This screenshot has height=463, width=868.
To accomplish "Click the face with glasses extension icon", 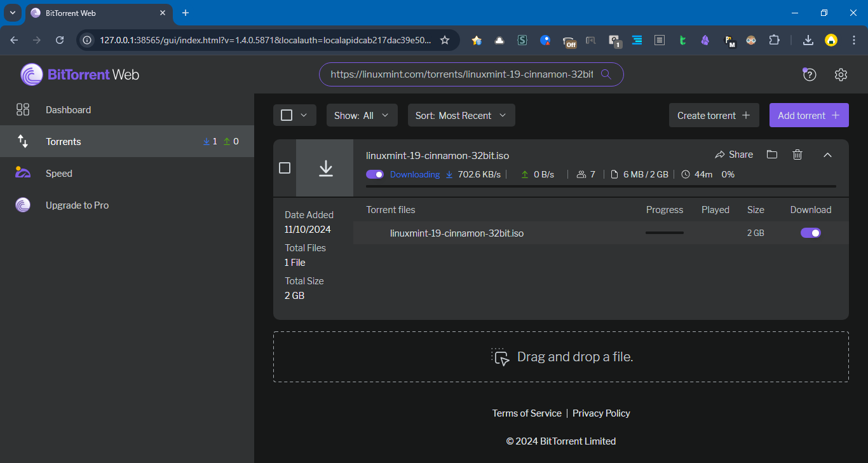I will pyautogui.click(x=751, y=40).
